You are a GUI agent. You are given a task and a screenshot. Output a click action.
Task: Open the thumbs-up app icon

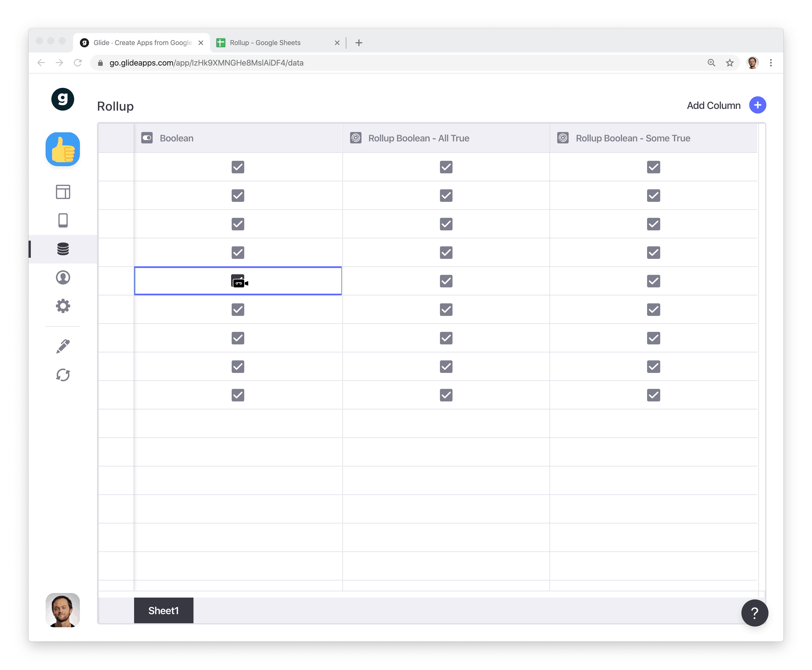62,149
